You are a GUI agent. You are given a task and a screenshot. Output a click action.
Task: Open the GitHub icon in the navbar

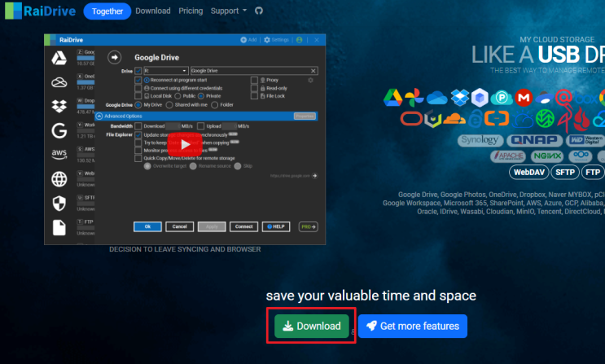[259, 11]
